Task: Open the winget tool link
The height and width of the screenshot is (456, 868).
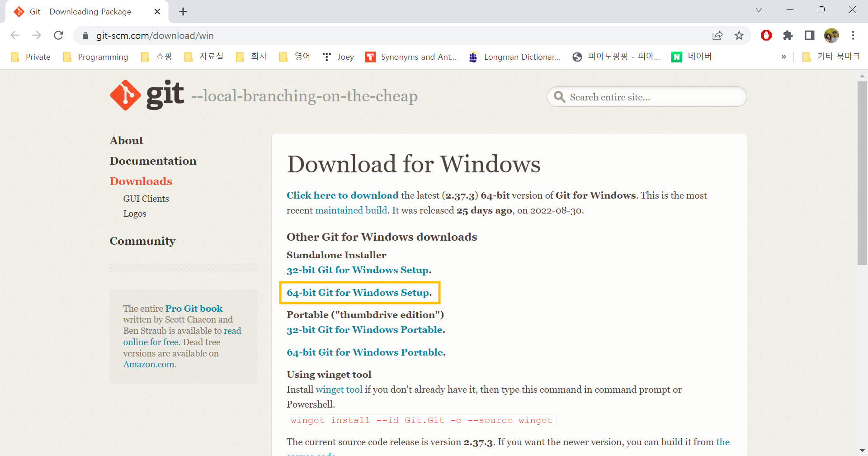Action: coord(339,389)
